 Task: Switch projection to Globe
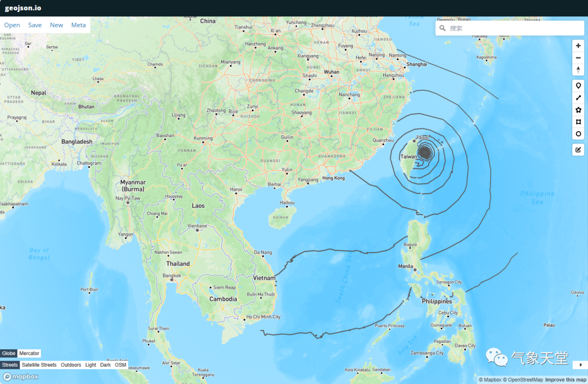click(9, 354)
